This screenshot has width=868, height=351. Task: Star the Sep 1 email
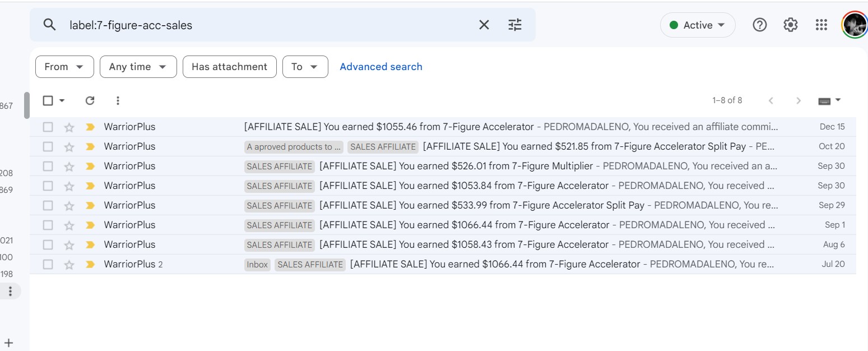pyautogui.click(x=69, y=225)
